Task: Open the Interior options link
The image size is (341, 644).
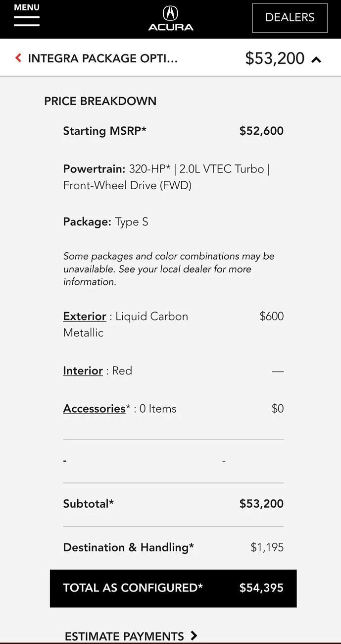Action: click(83, 370)
